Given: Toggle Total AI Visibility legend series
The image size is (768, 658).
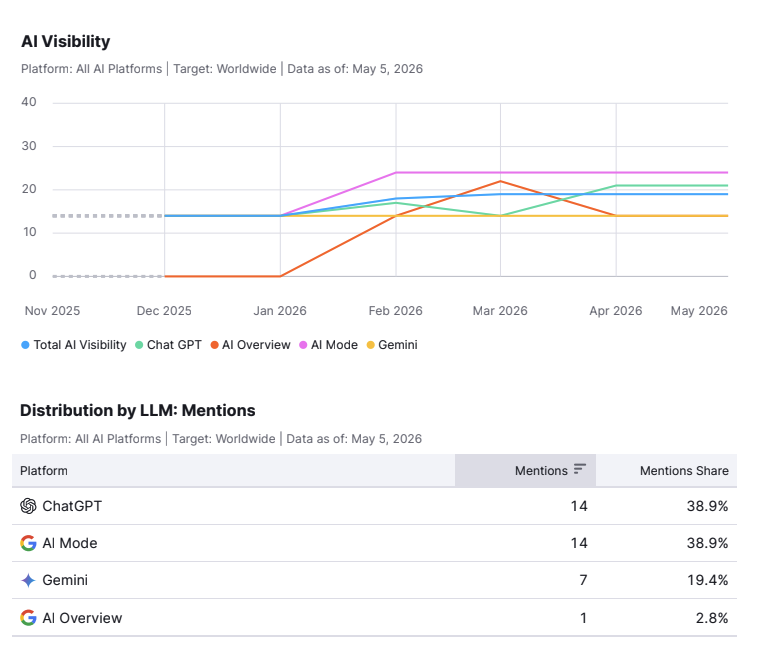Looking at the screenshot, I should click(73, 345).
